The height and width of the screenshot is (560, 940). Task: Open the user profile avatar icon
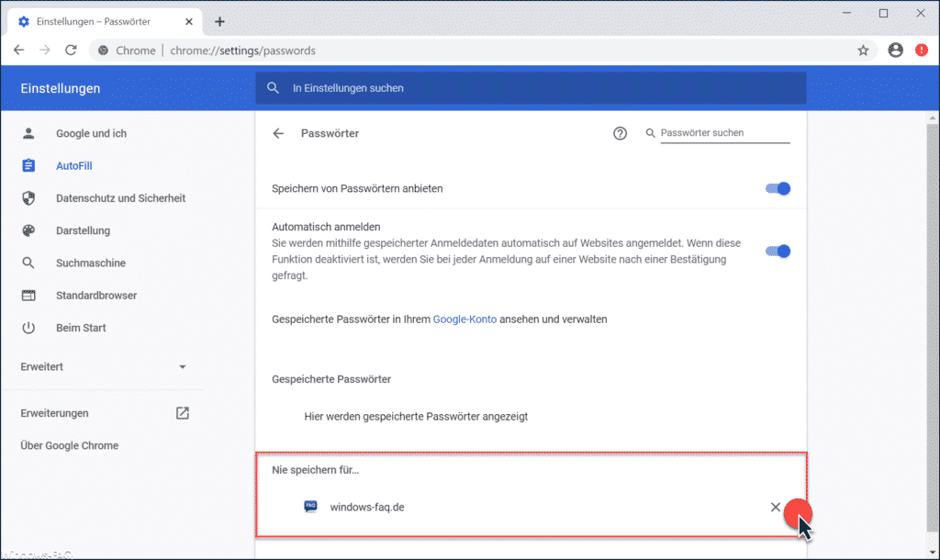pos(896,50)
